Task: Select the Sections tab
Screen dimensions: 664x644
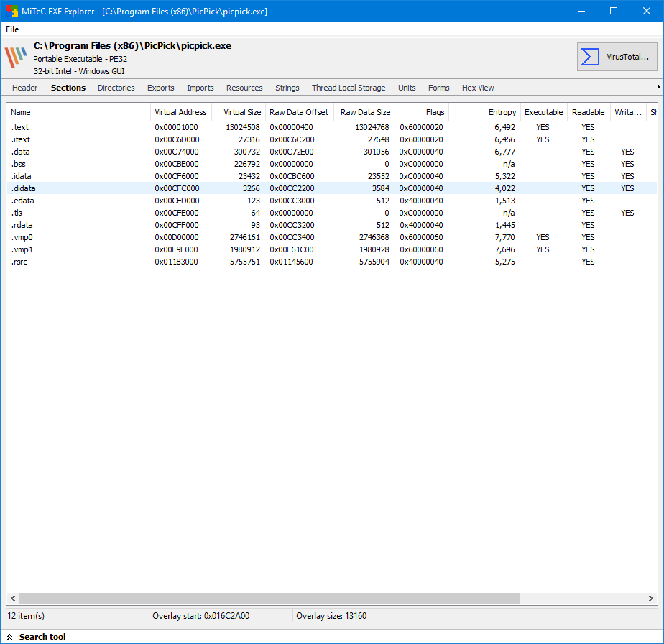Action: [68, 88]
